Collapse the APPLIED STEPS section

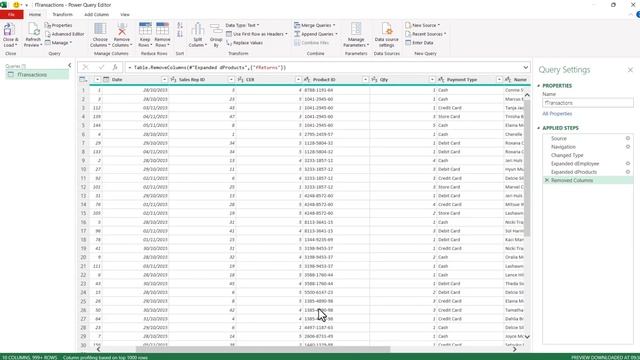[539, 128]
